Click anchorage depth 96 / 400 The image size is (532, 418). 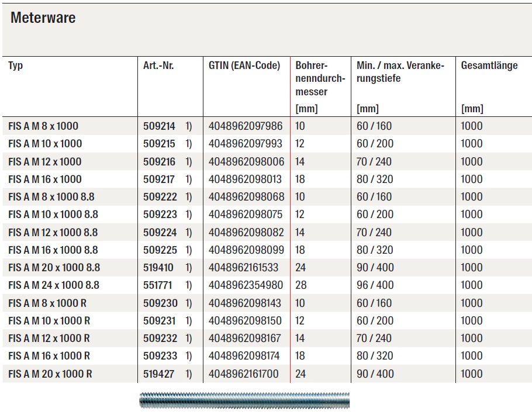click(375, 285)
